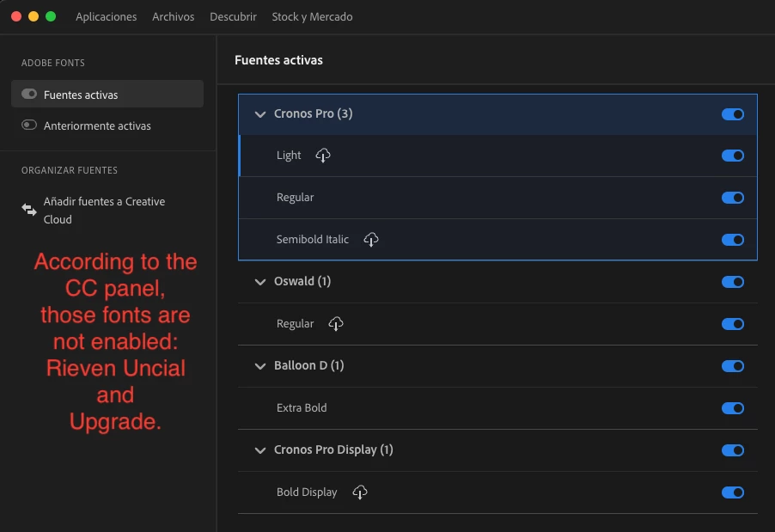This screenshot has width=775, height=532.
Task: Click the yellow macOS minimize window button
Action: click(34, 16)
